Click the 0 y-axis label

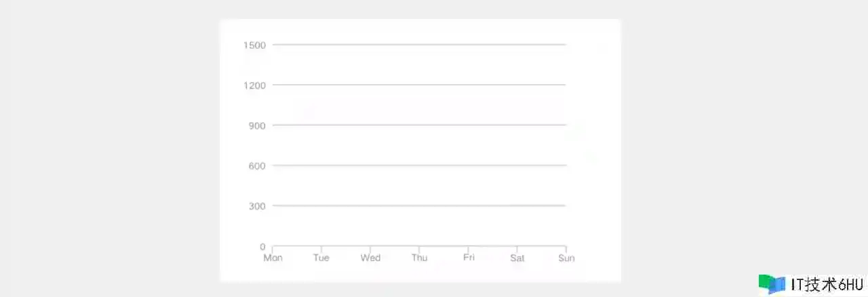262,247
